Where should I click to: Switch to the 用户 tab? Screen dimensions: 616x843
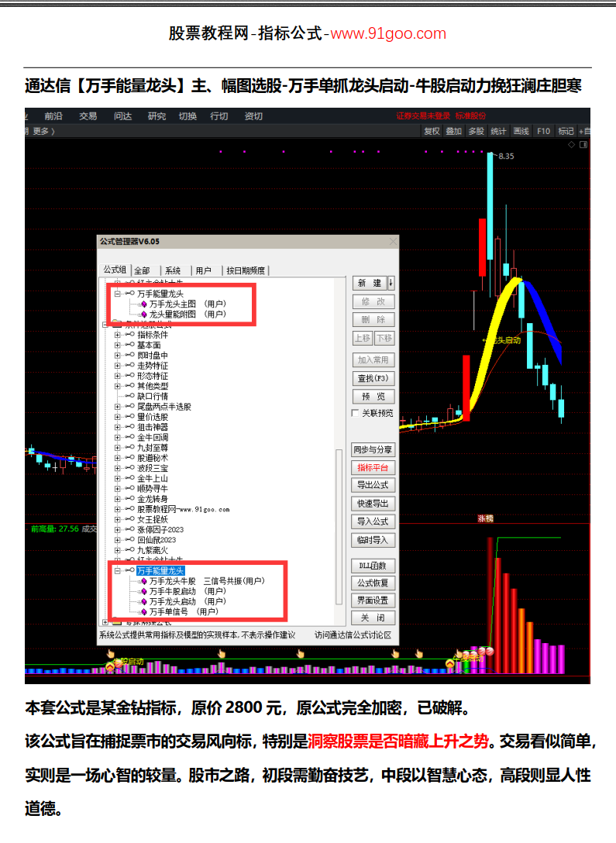point(203,270)
